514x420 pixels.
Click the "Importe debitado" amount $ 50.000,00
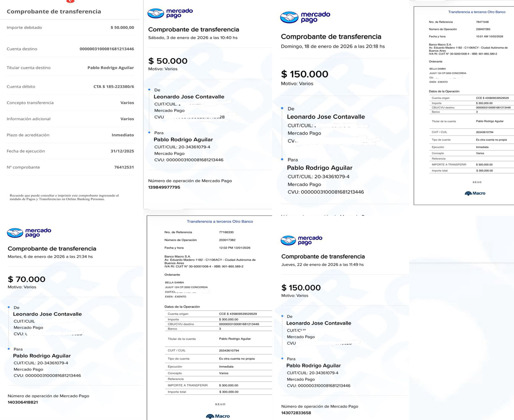(122, 28)
